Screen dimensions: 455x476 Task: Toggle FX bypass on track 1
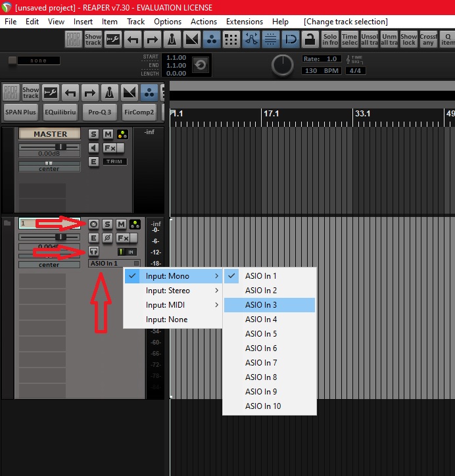pos(133,238)
